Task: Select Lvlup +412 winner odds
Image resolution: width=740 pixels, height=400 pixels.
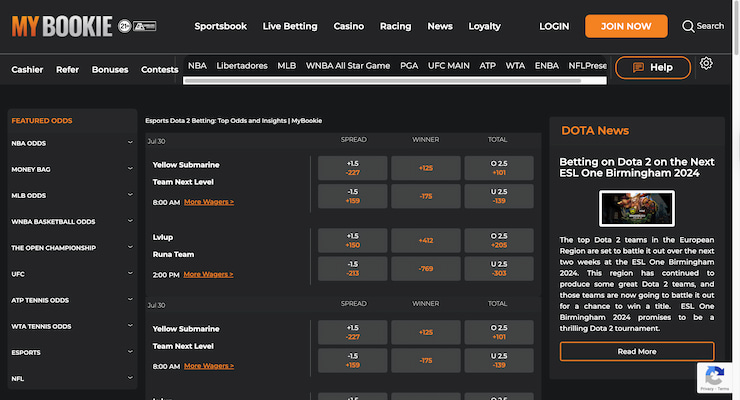Action: coord(426,241)
